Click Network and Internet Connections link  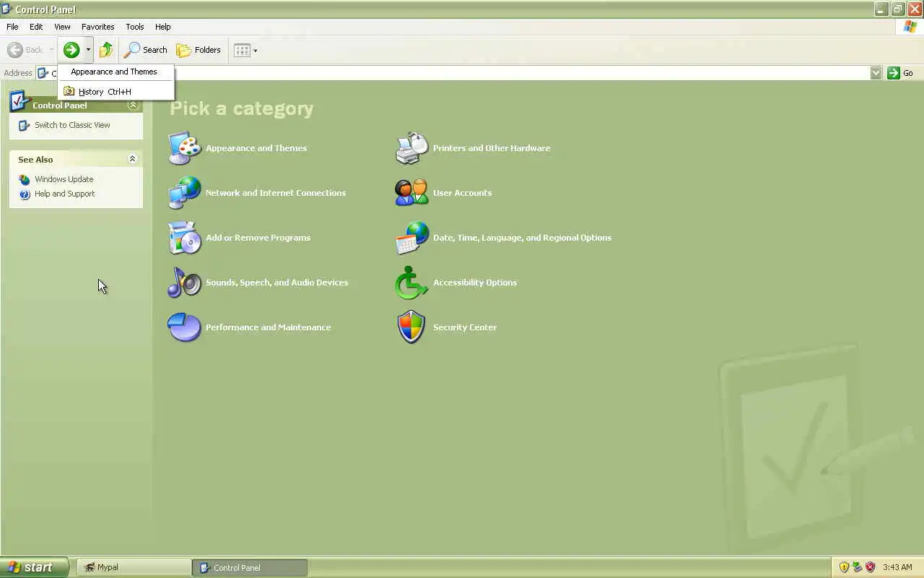[x=276, y=193]
